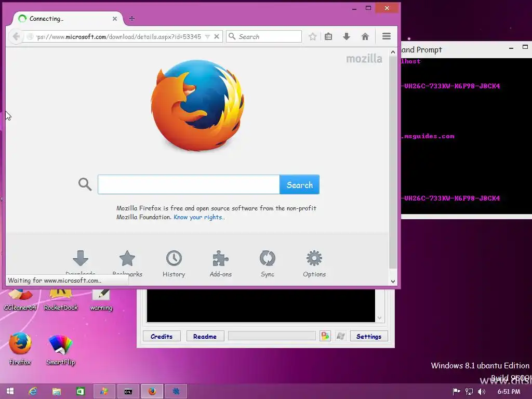Screen dimensions: 532x399
Task: Open URL history dropdown arrow in address bar
Action: (x=207, y=37)
